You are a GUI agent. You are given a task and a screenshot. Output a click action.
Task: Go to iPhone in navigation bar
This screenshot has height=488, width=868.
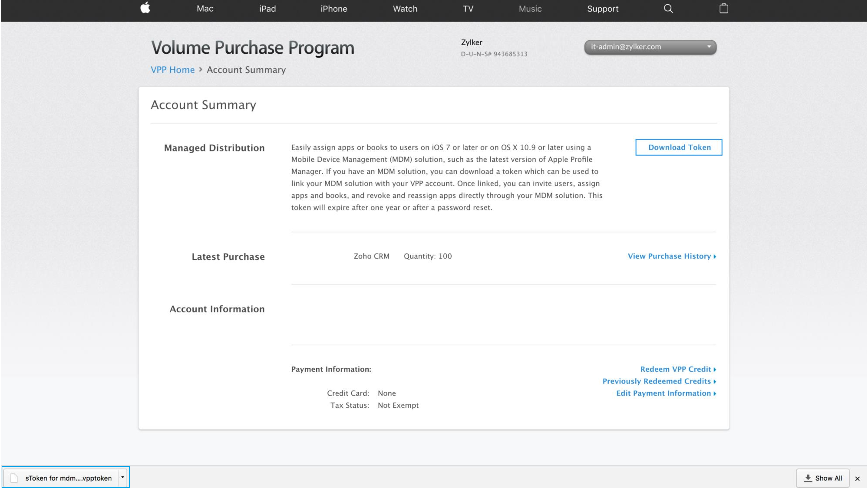334,9
